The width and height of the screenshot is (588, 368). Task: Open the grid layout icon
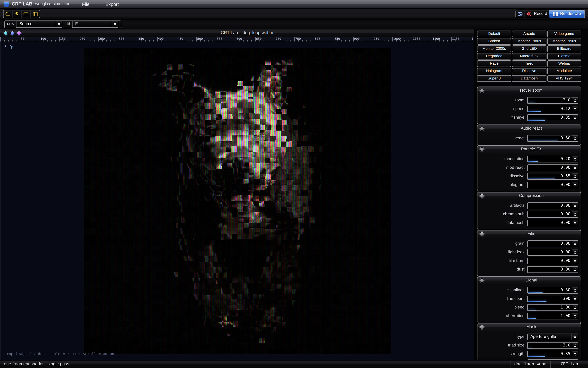coord(35,14)
